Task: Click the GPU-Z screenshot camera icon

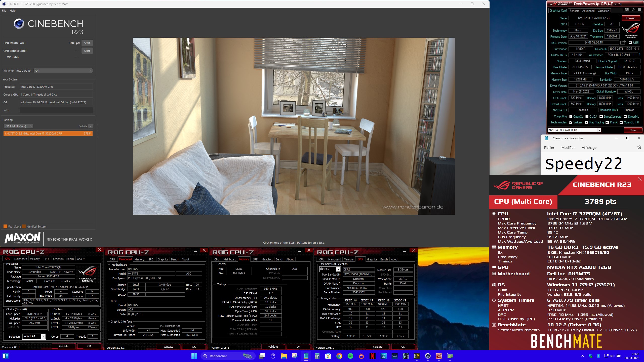Action: pos(627,9)
